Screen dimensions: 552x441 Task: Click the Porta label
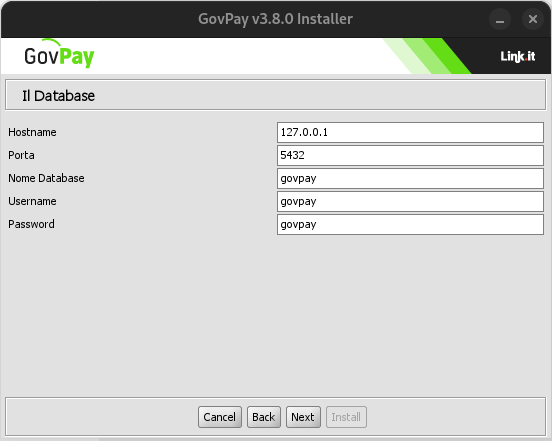point(21,155)
